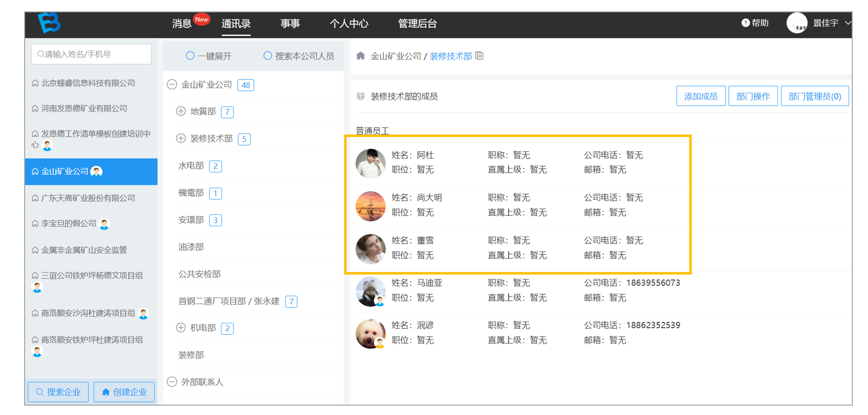The width and height of the screenshot is (868, 415).
Task: Expand the 地質部 department node
Action: click(x=181, y=111)
